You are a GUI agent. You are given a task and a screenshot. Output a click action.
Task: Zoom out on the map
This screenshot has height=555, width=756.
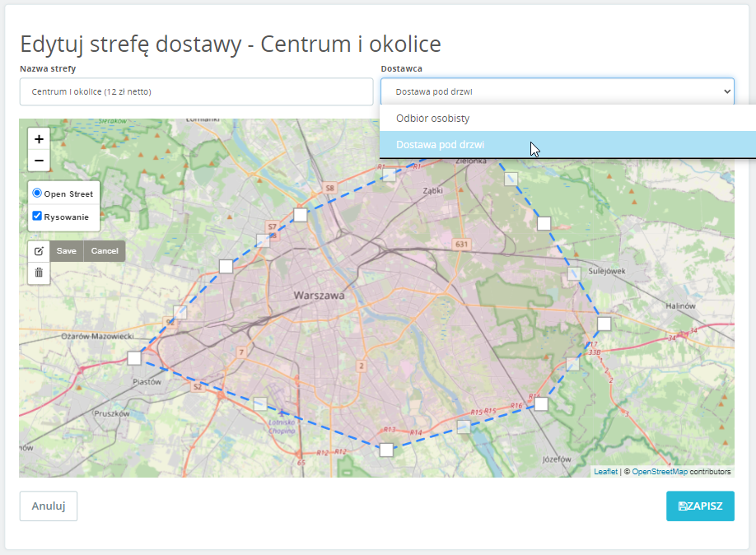tap(39, 161)
